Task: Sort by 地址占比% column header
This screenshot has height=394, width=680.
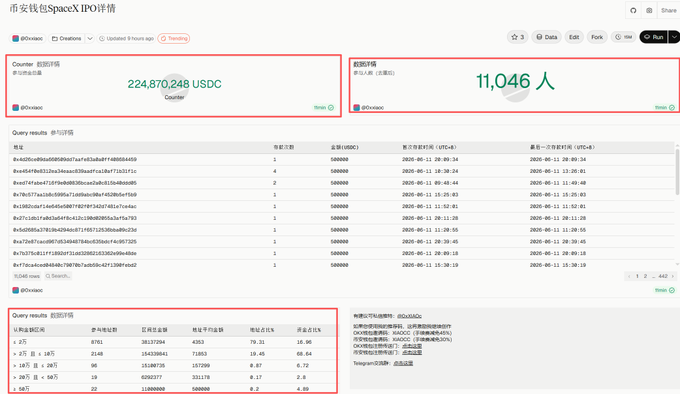Action: 262,330
